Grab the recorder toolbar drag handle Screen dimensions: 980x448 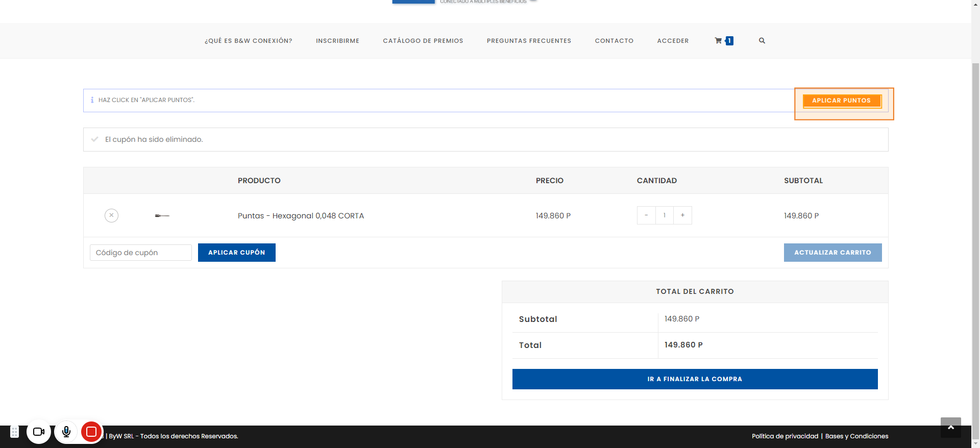click(x=15, y=432)
